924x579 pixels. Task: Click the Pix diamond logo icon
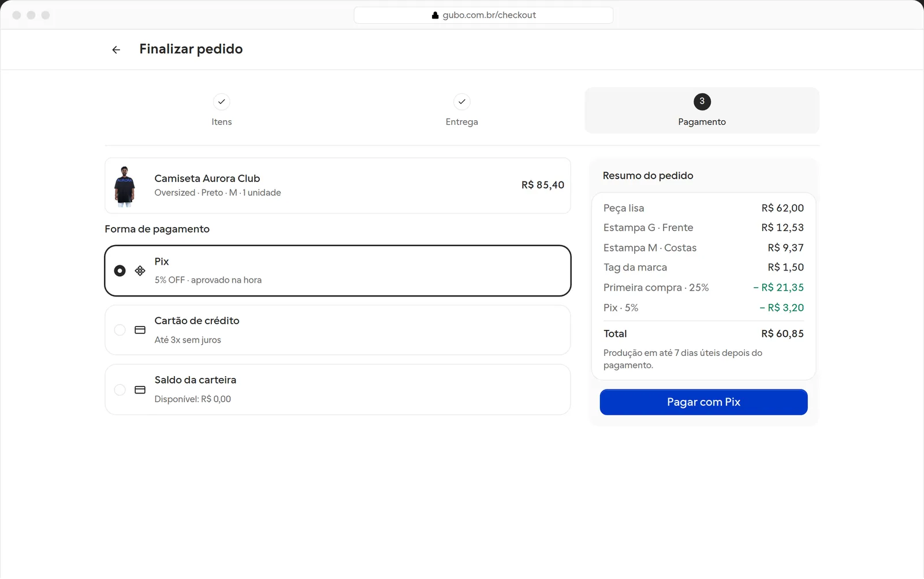point(140,270)
